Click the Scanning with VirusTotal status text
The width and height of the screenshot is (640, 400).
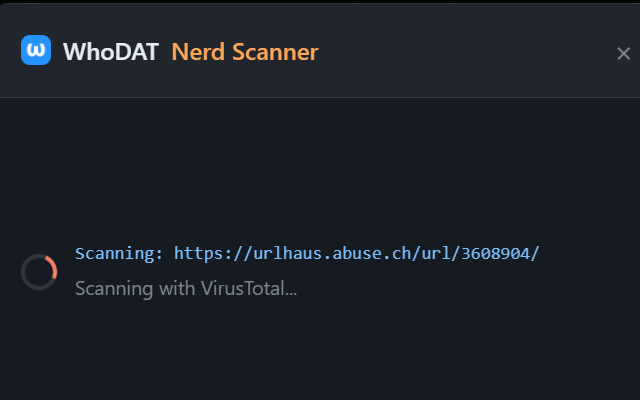coord(186,289)
